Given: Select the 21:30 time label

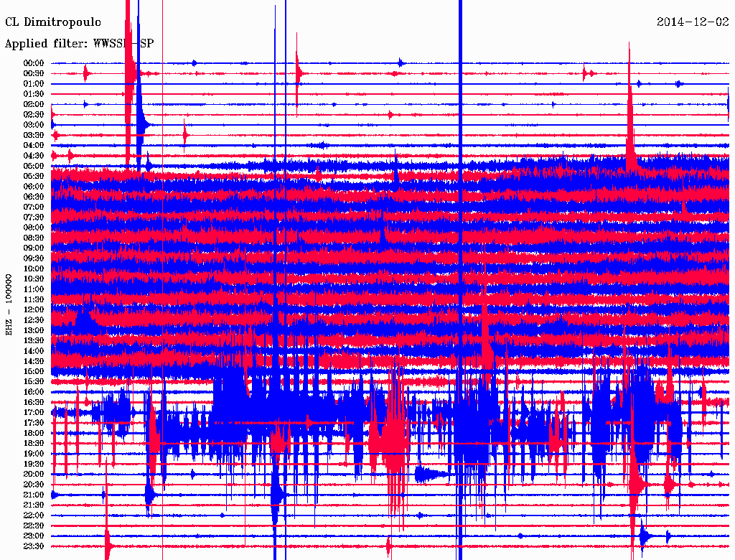Looking at the screenshot, I should click(34, 505).
